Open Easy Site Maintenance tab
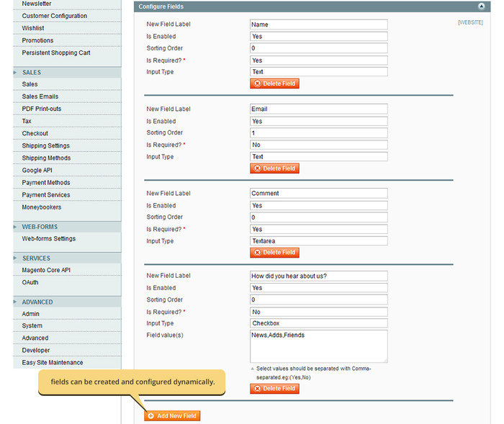The height and width of the screenshot is (424, 504). (x=52, y=363)
